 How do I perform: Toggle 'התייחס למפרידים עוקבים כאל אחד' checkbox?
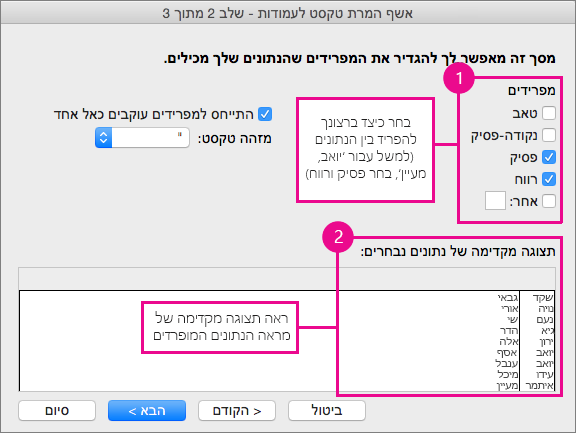[265, 114]
